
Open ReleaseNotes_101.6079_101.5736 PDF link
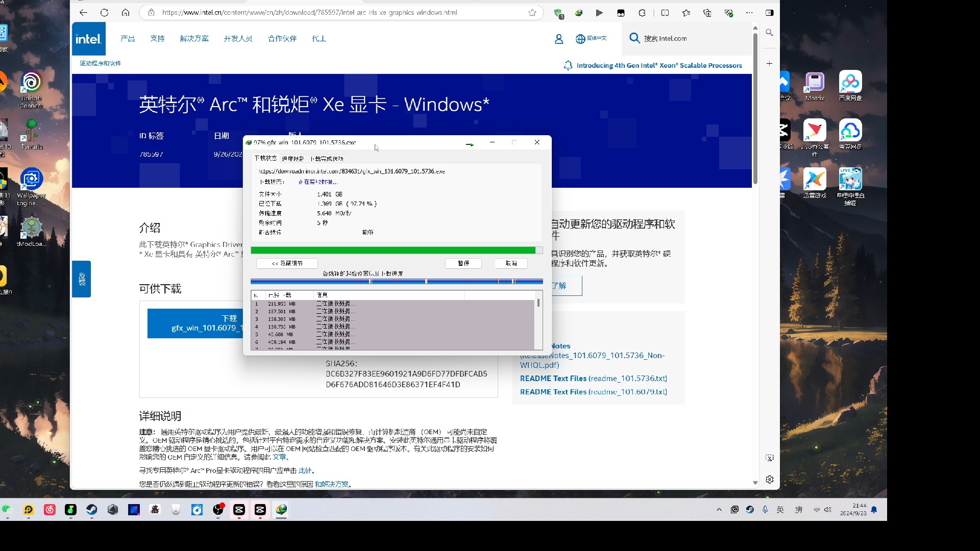[x=592, y=360]
